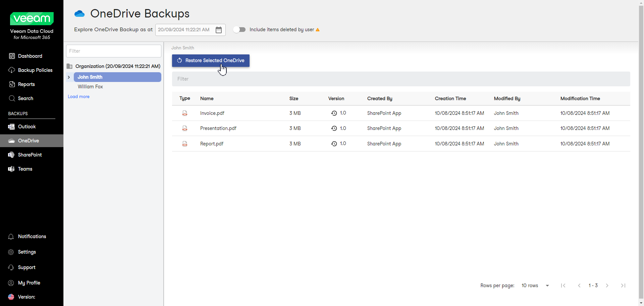Click the Teams backups icon
Screen dimensions: 644x306
click(x=11, y=169)
